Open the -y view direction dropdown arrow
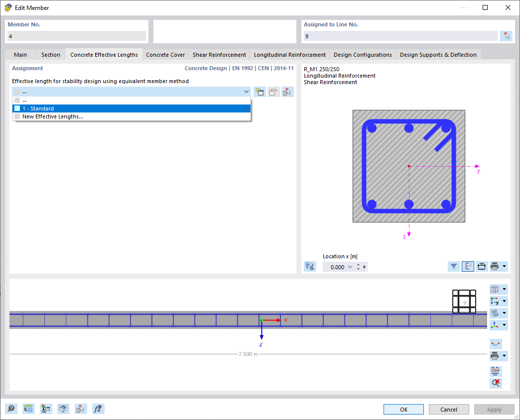The width and height of the screenshot is (520, 420). (x=504, y=301)
